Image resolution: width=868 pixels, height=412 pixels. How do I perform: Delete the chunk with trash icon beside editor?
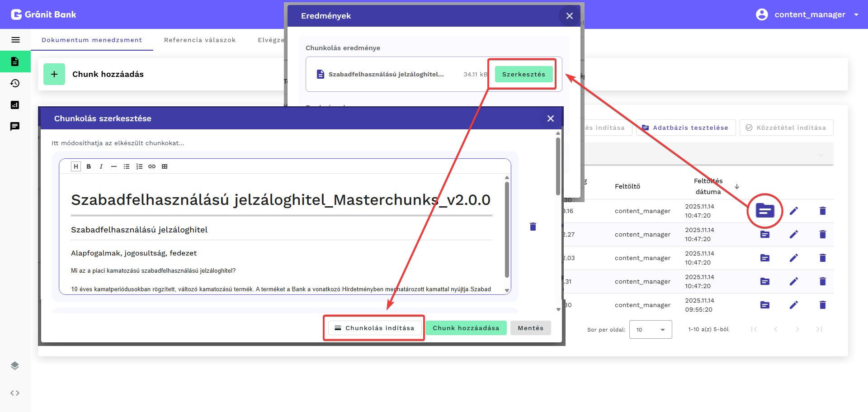[533, 227]
